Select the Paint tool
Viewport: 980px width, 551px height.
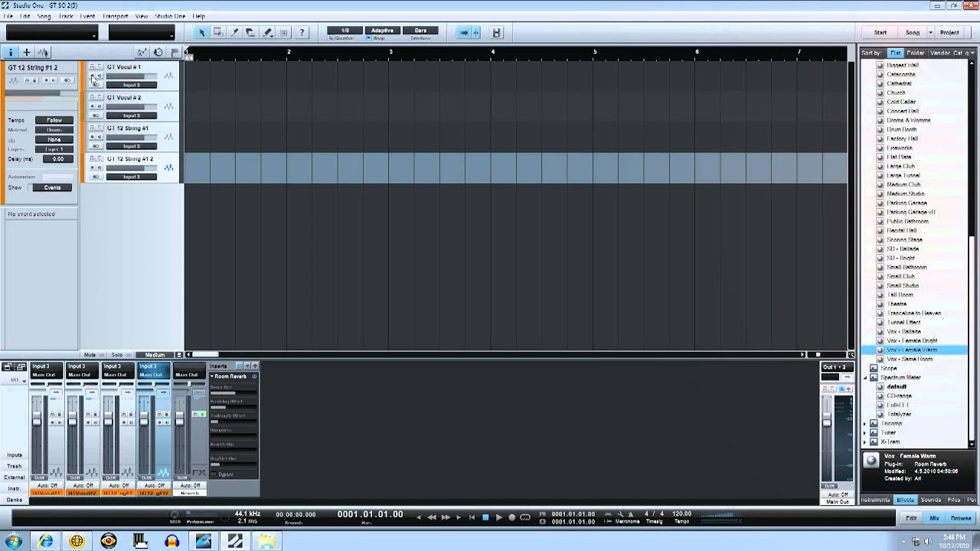(268, 32)
